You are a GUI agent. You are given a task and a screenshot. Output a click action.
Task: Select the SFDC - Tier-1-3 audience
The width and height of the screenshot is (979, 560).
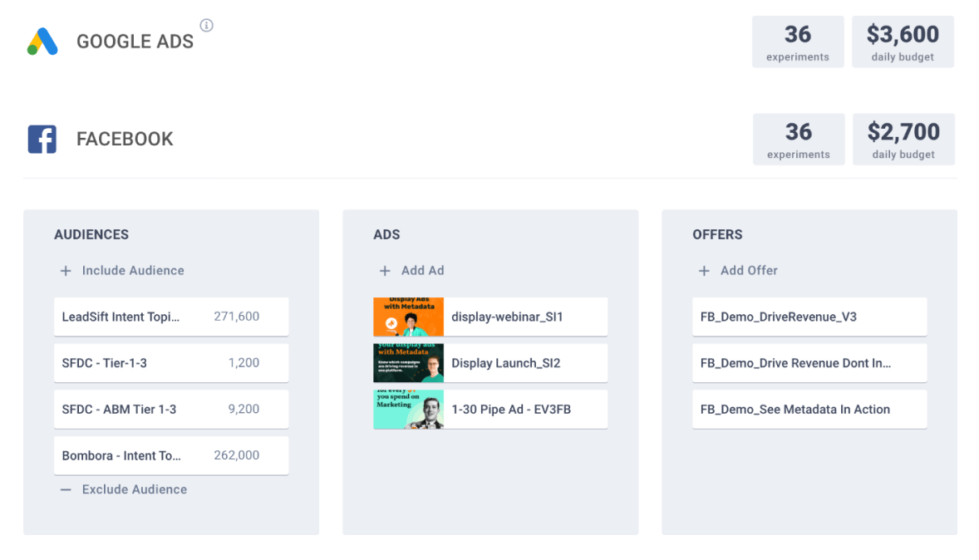tap(170, 363)
